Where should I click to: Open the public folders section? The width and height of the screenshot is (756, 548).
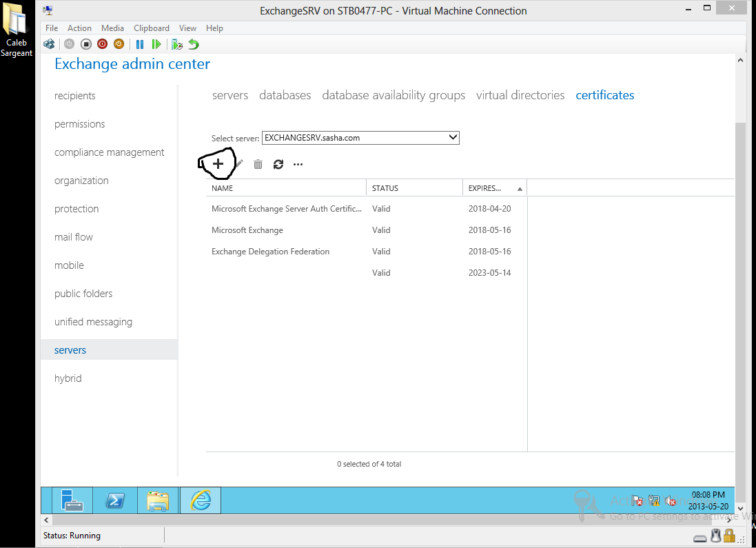83,293
